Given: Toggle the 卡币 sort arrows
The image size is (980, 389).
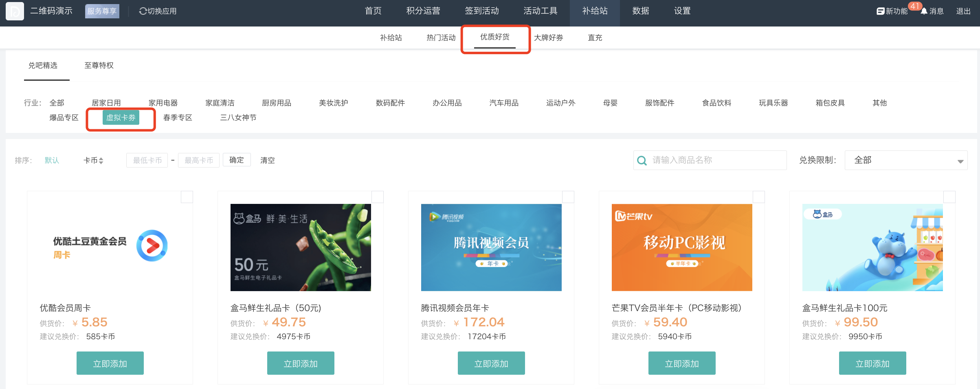Looking at the screenshot, I should (x=101, y=161).
